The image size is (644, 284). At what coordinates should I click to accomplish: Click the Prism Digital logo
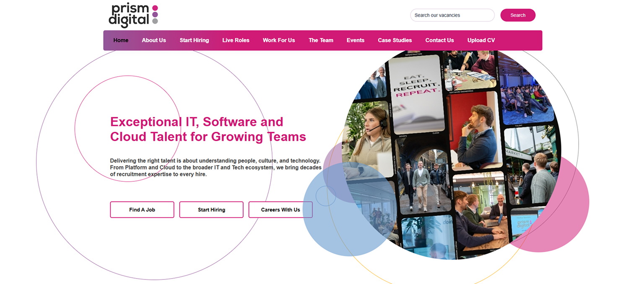point(133,15)
